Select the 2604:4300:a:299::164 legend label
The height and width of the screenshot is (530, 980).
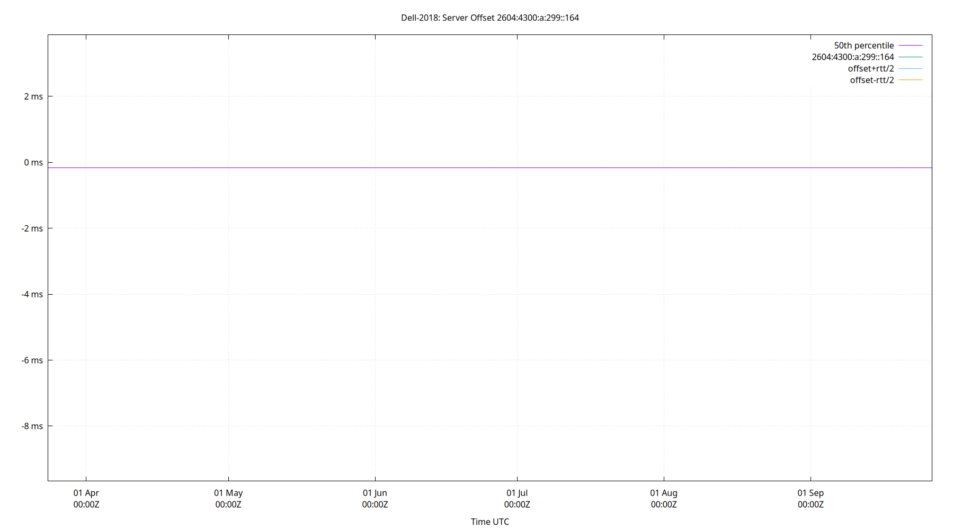pos(853,57)
